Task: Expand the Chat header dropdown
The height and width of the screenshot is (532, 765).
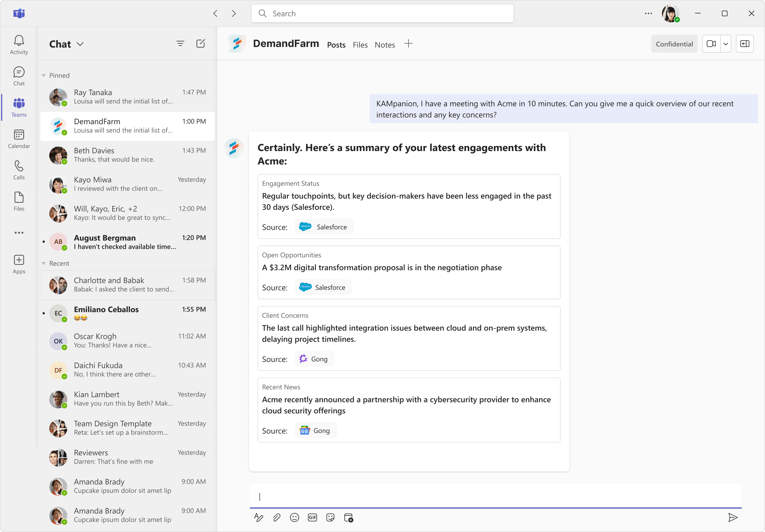Action: tap(80, 44)
